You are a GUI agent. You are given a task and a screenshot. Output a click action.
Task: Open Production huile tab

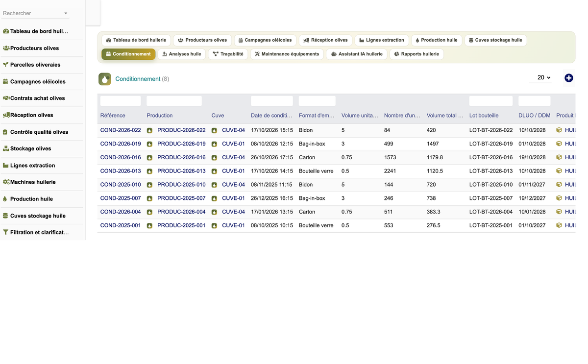coord(436,40)
